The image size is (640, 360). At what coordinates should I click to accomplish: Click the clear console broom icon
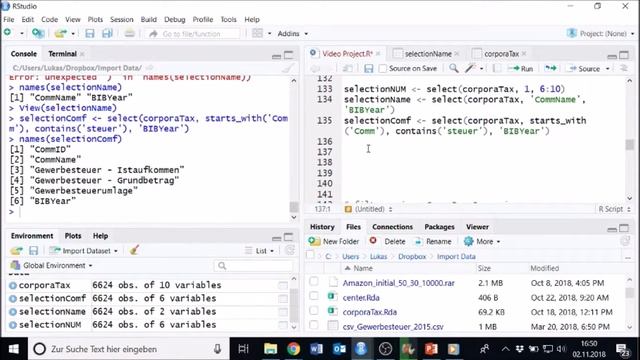(x=288, y=68)
